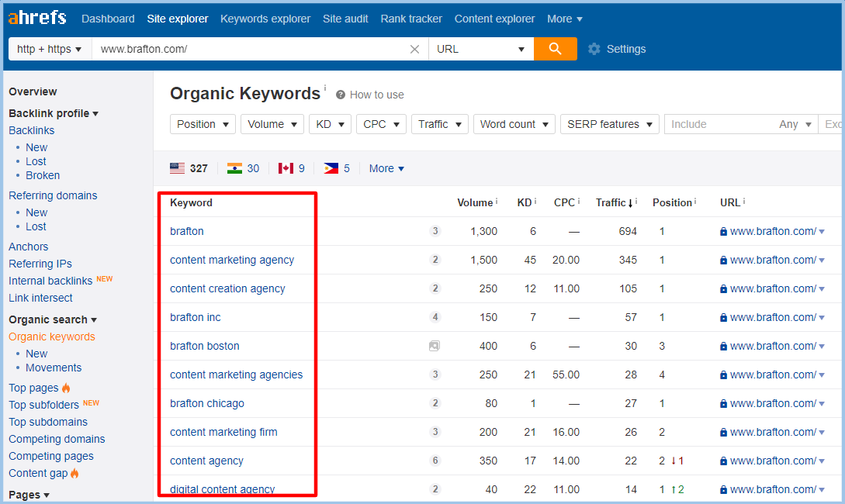Open Settings via the gear icon
Viewport: 845px width, 504px height.
594,49
